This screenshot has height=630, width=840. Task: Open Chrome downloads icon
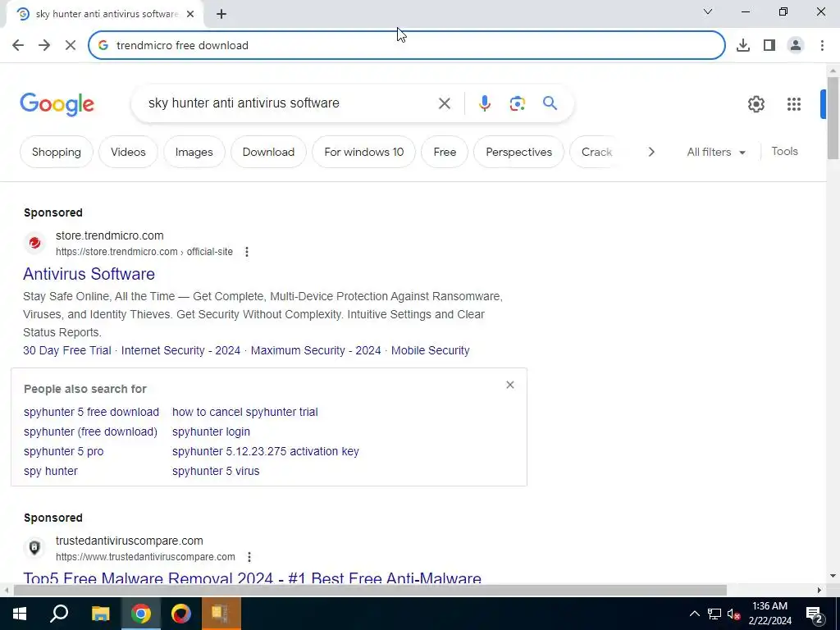[x=742, y=45]
